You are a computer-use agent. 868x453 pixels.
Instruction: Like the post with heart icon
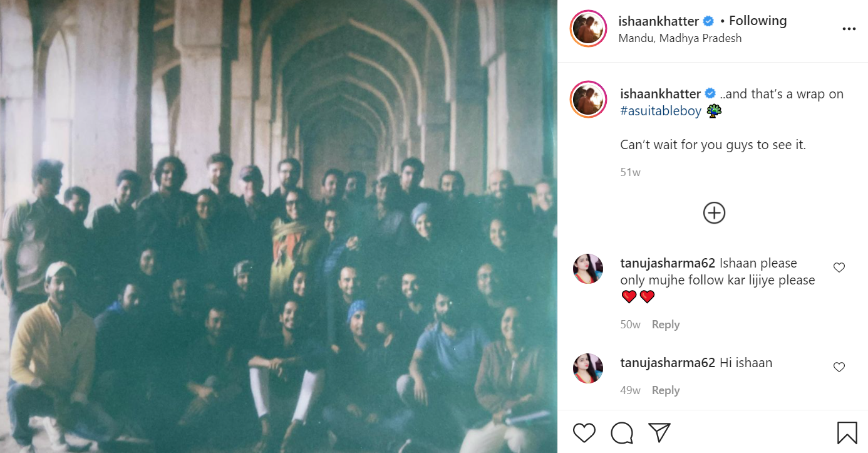pyautogui.click(x=584, y=433)
